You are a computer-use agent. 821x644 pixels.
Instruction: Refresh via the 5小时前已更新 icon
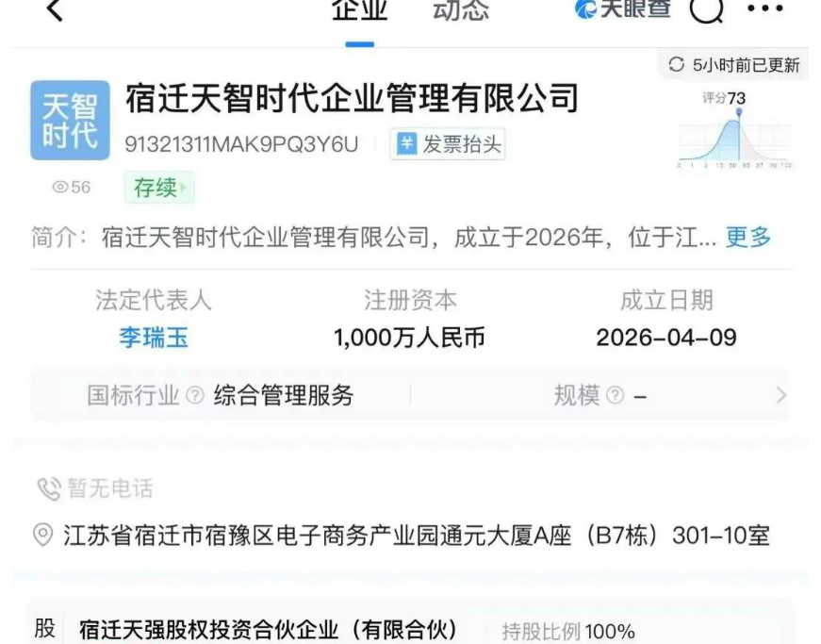676,64
